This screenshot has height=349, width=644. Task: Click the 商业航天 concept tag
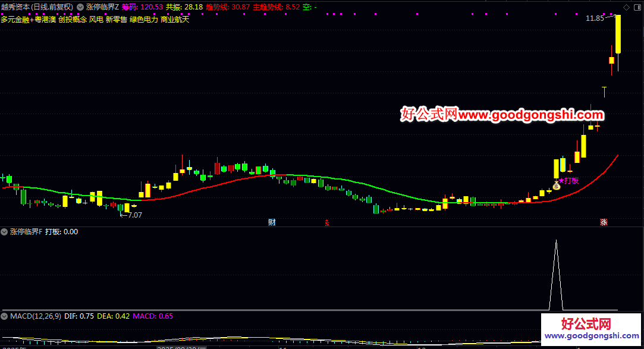tap(175, 19)
